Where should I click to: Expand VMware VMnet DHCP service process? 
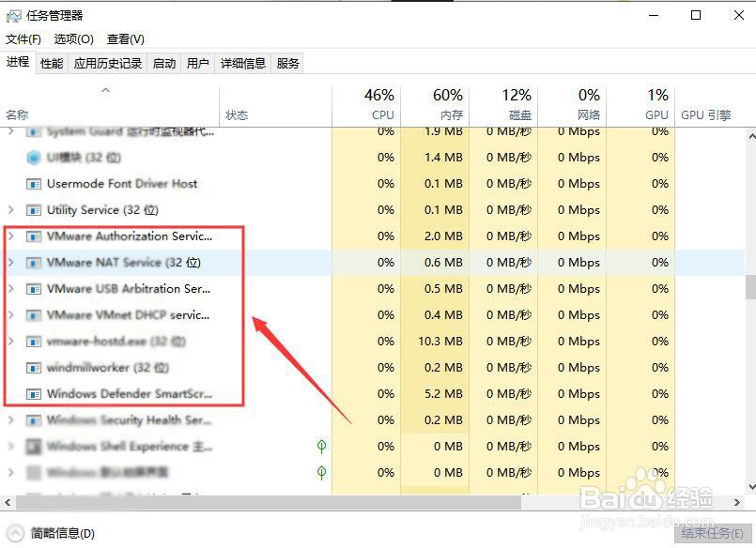coord(11,315)
